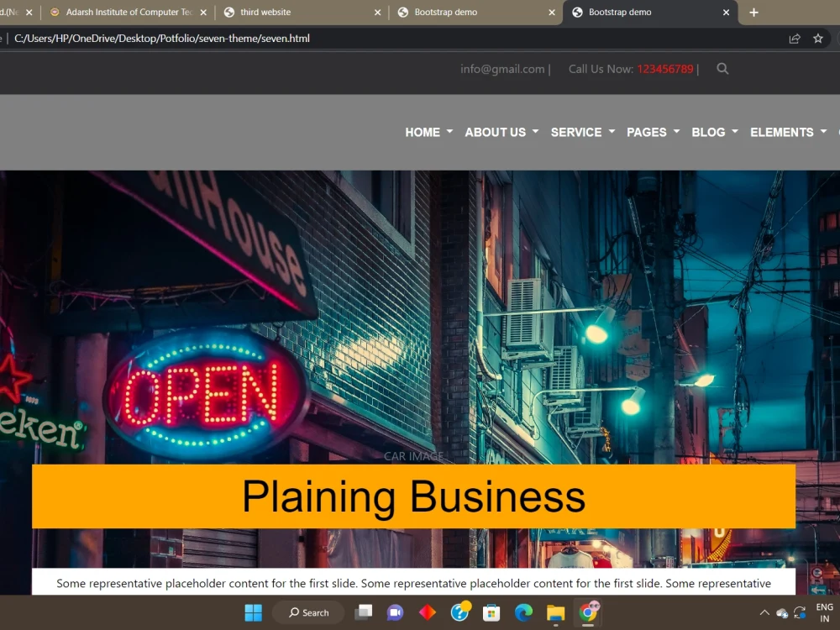
Task: Click the Google Chrome taskbar icon
Action: (x=588, y=612)
